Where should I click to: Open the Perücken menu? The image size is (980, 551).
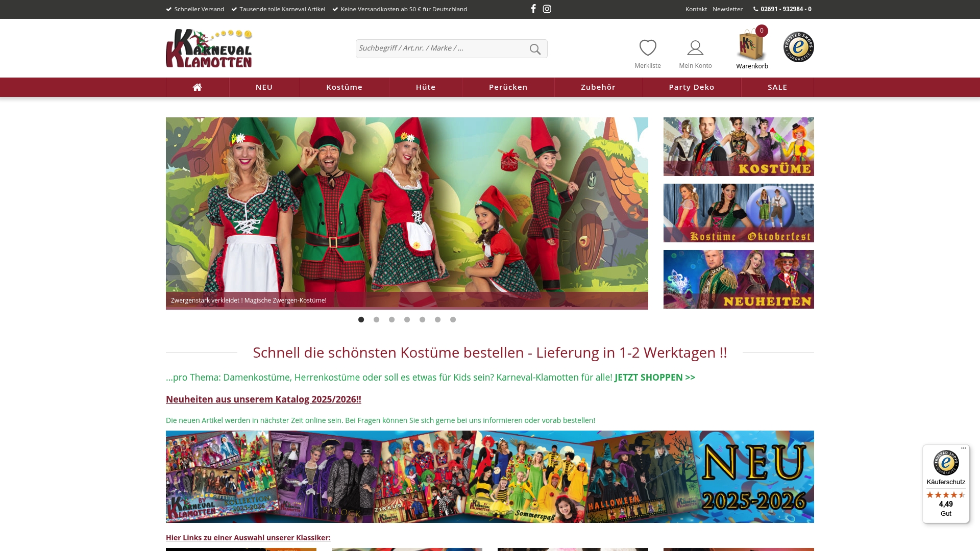pyautogui.click(x=508, y=87)
